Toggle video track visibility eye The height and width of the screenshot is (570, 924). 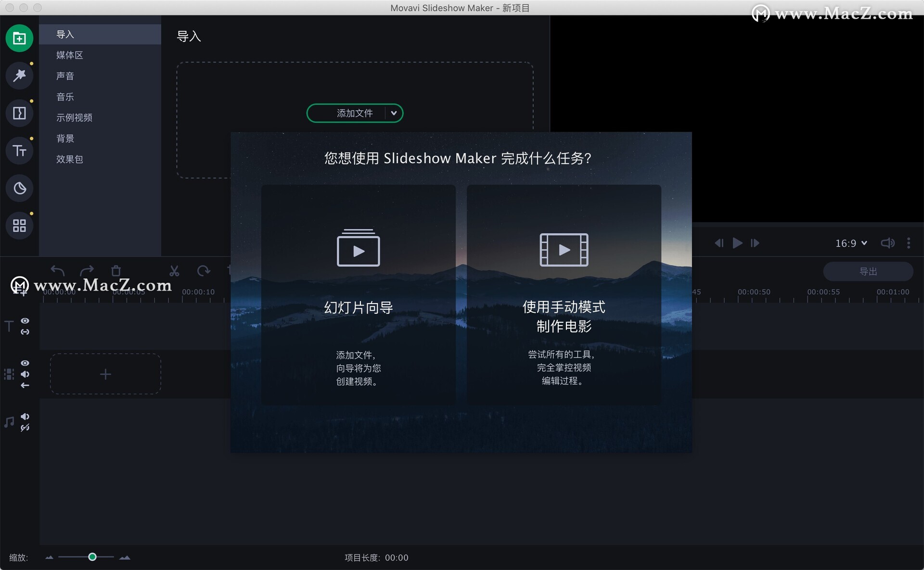(25, 363)
